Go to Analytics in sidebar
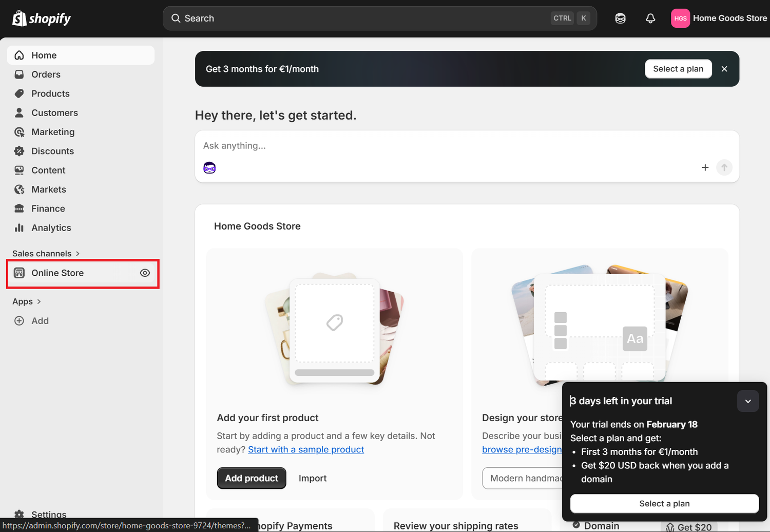This screenshot has height=532, width=770. (x=51, y=228)
